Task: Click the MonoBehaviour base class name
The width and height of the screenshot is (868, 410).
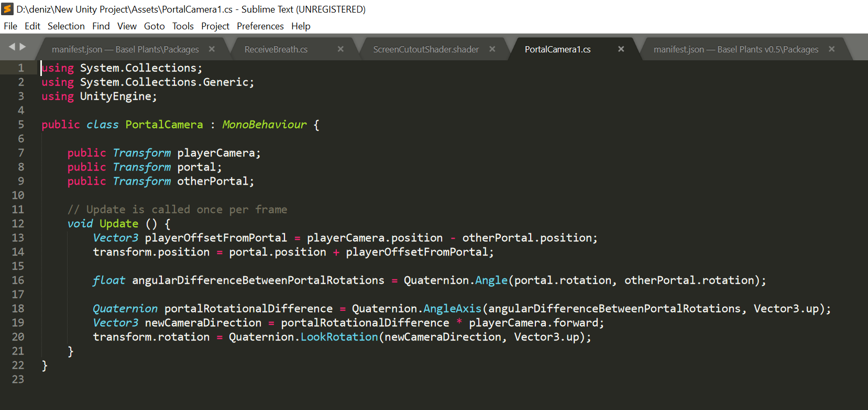Action: tap(265, 125)
